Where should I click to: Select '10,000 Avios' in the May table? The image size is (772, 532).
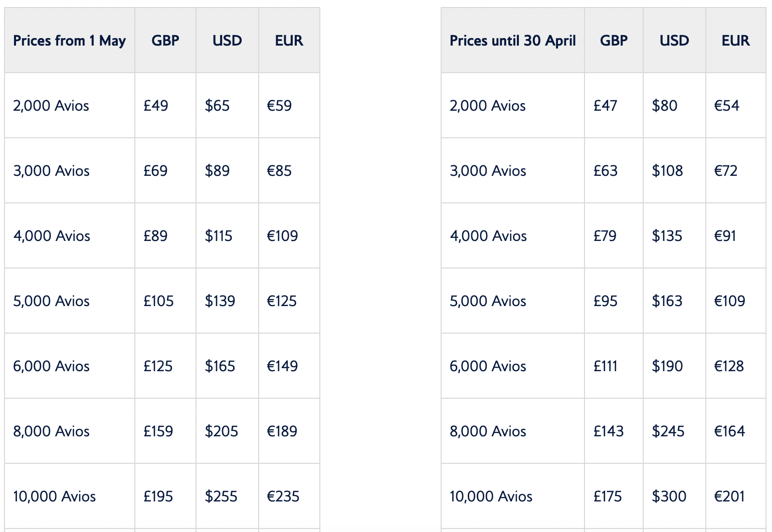tap(54, 496)
